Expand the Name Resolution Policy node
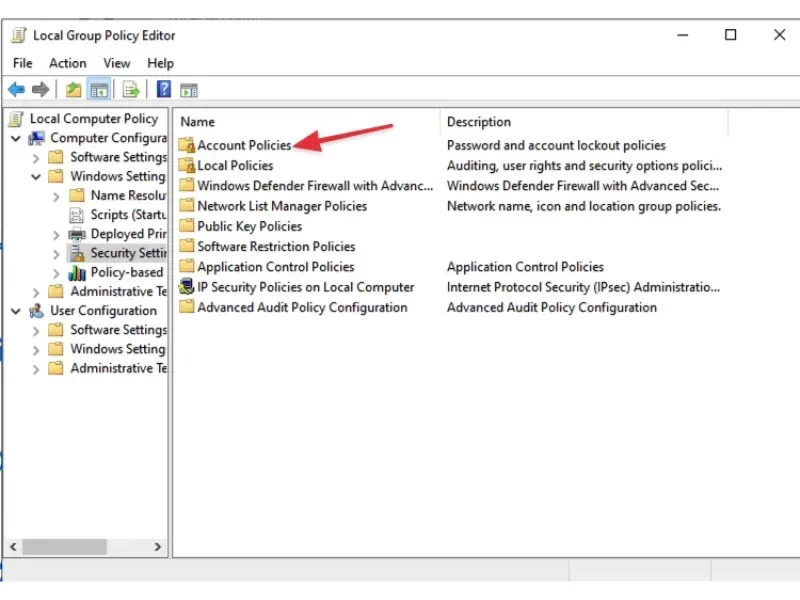 click(56, 196)
